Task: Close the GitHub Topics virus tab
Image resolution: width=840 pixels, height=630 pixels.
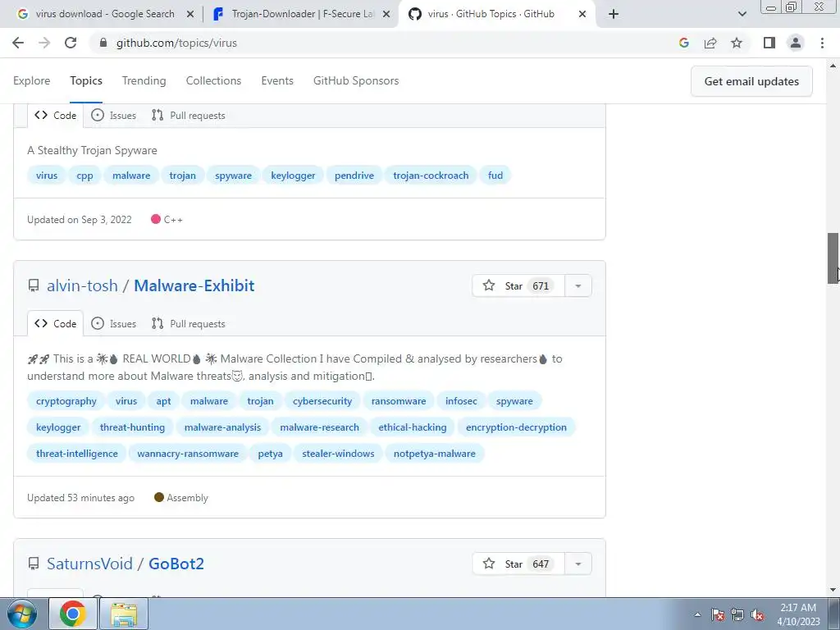Action: (x=582, y=15)
